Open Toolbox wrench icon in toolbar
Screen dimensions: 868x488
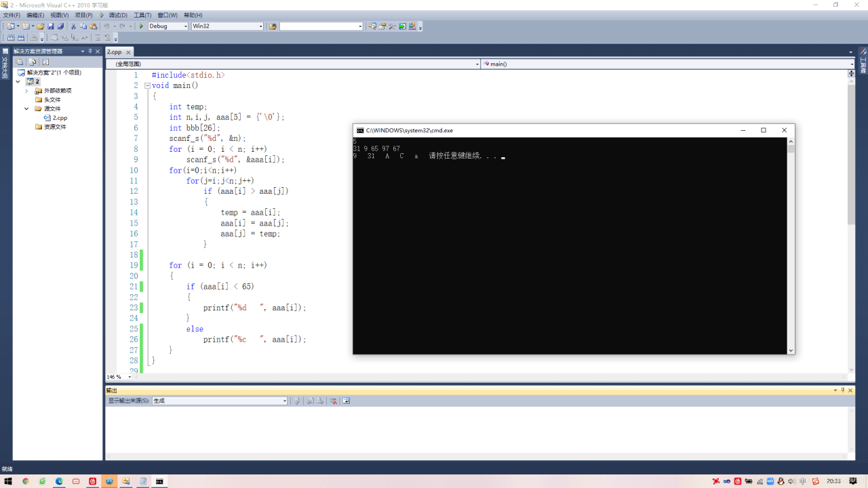tap(392, 26)
